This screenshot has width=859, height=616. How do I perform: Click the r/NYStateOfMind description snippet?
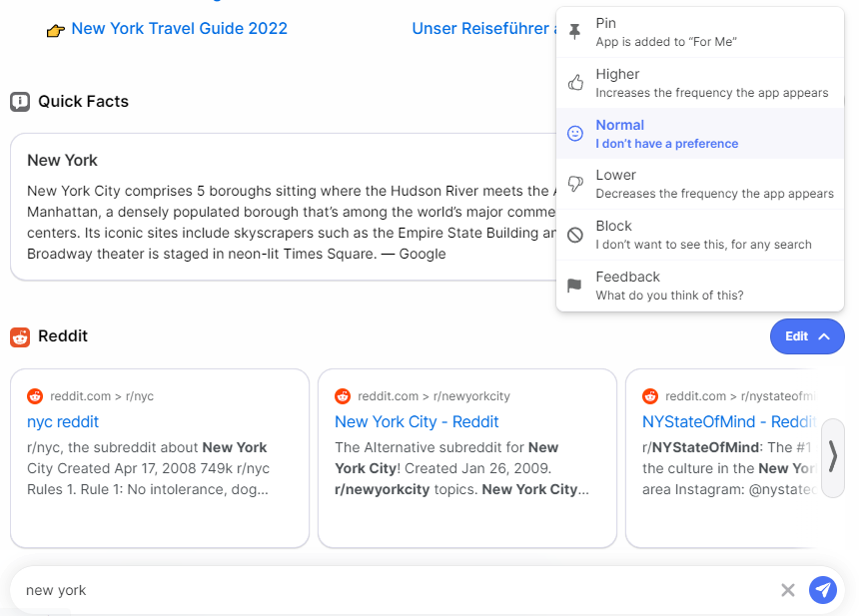(x=729, y=468)
